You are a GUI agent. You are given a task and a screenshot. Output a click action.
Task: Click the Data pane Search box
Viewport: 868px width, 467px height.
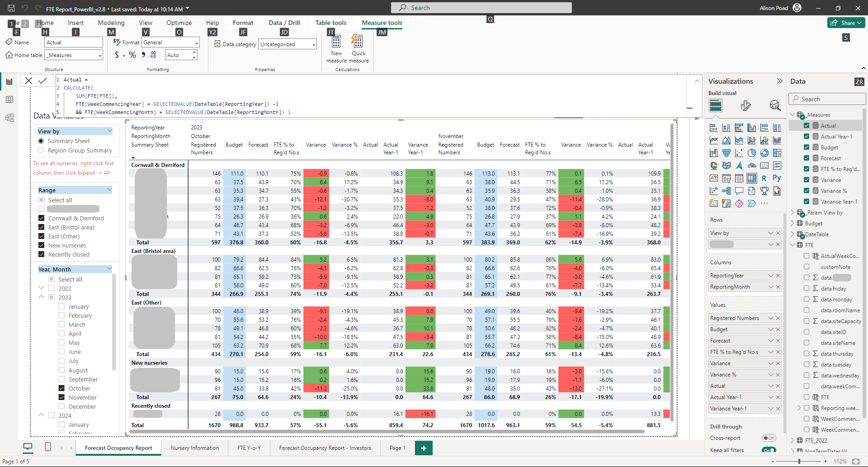coord(827,99)
